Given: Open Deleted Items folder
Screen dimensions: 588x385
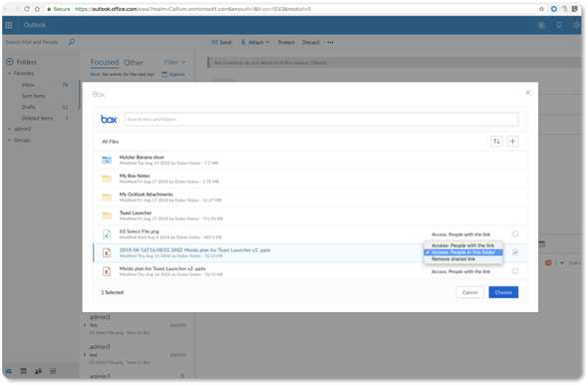Looking at the screenshot, I should click(x=37, y=118).
